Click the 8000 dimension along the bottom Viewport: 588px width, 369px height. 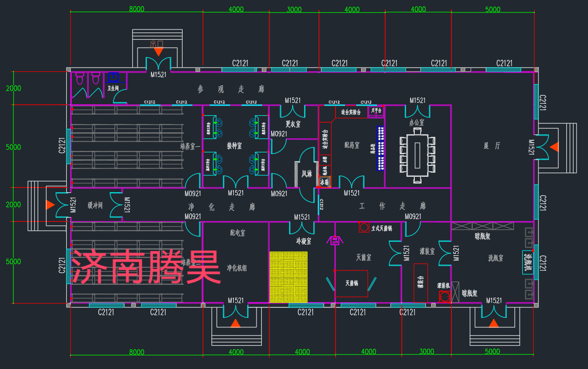click(137, 352)
